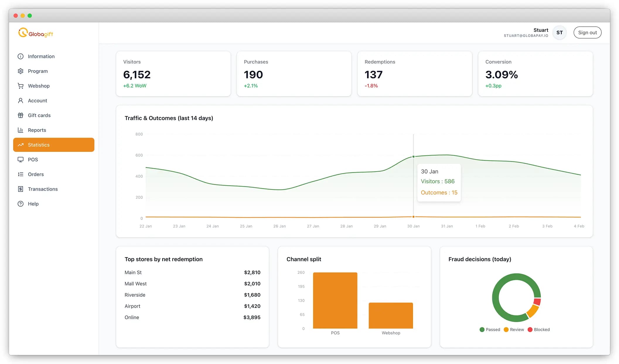619x364 pixels.
Task: Click the Globagift logo
Action: point(36,32)
